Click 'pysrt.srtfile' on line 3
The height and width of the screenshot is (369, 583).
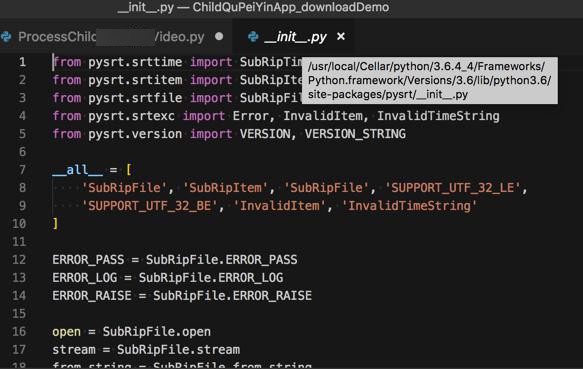click(x=135, y=98)
